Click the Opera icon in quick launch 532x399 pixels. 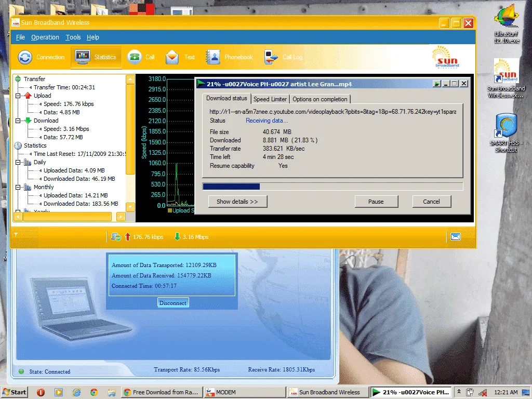[x=41, y=392]
